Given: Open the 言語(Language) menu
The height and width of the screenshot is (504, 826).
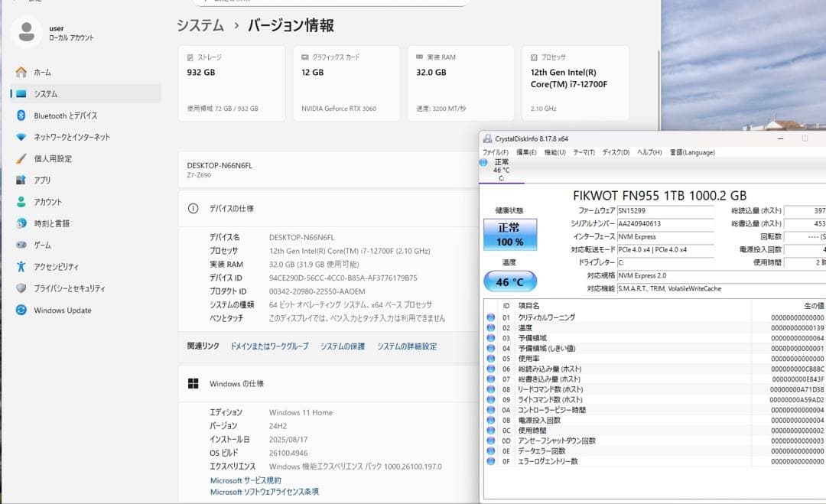Looking at the screenshot, I should [694, 152].
